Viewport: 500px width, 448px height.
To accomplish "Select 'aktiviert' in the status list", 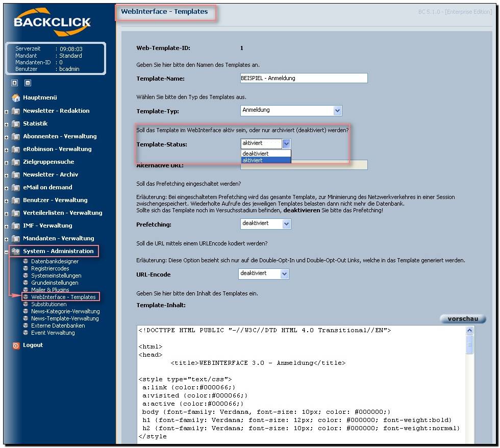I will click(266, 160).
